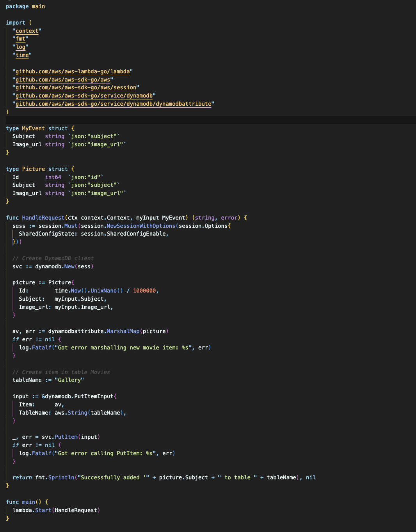Follow the aws/session import link
Image resolution: width=416 pixels, height=532 pixels.
tap(76, 88)
